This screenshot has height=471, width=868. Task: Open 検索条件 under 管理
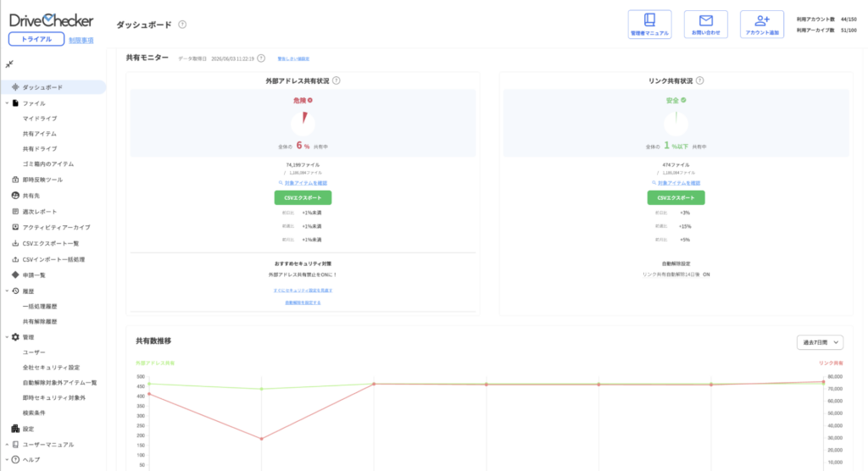point(34,413)
